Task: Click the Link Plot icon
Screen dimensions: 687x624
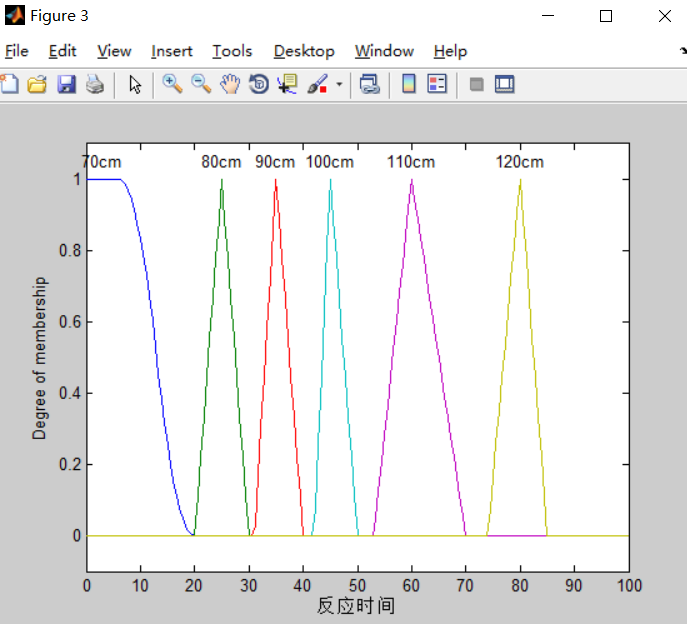Action: pos(369,84)
